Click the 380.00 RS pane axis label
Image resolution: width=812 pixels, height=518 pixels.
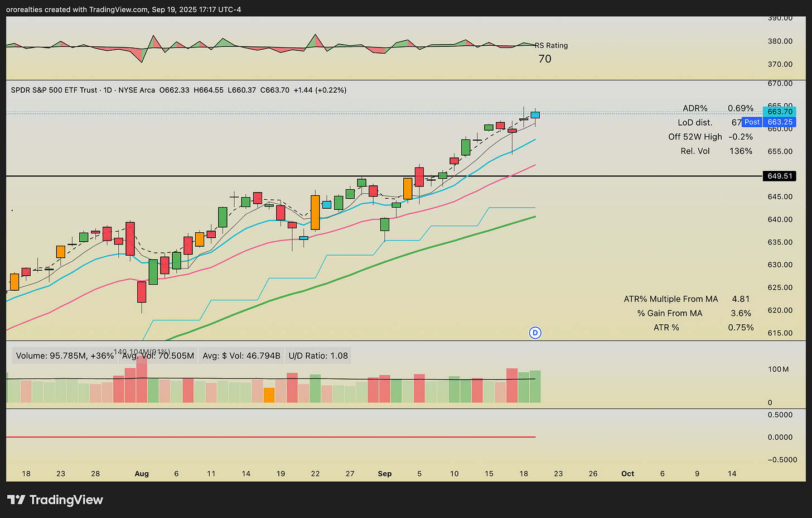(x=780, y=41)
